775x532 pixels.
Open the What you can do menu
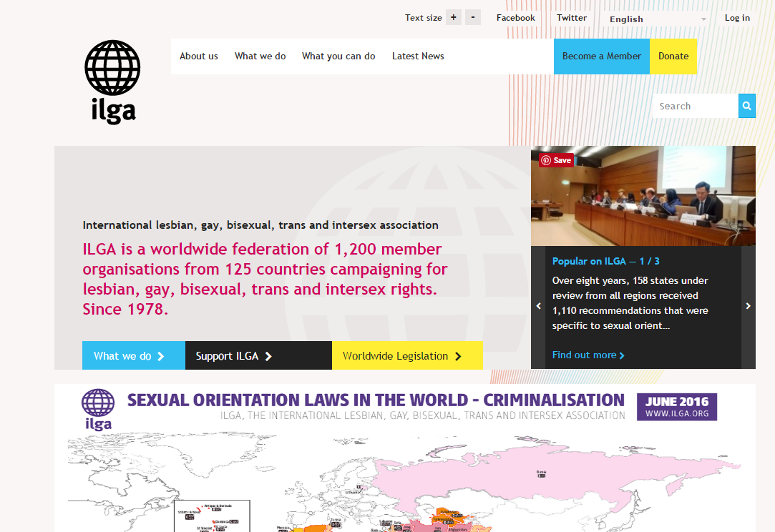[x=338, y=56]
